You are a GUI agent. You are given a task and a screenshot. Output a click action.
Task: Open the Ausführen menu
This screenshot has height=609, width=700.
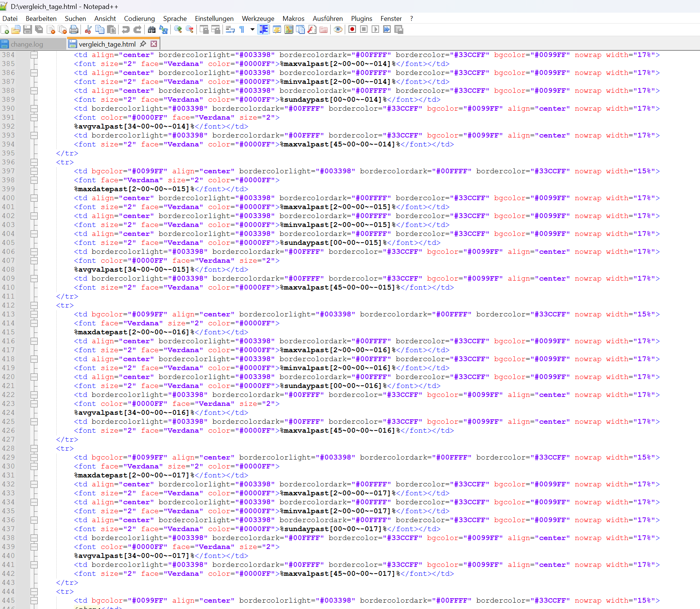(x=328, y=18)
